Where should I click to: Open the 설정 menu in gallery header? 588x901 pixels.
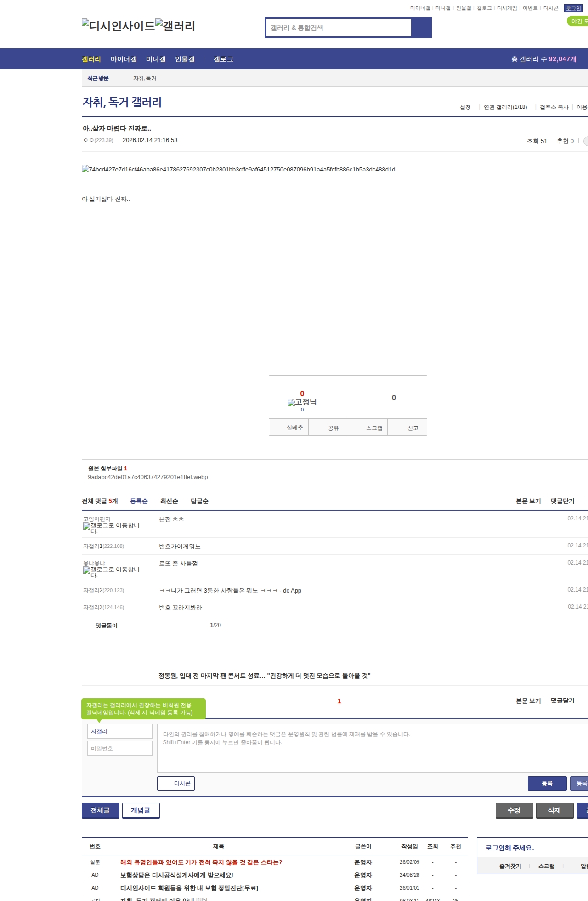465,107
